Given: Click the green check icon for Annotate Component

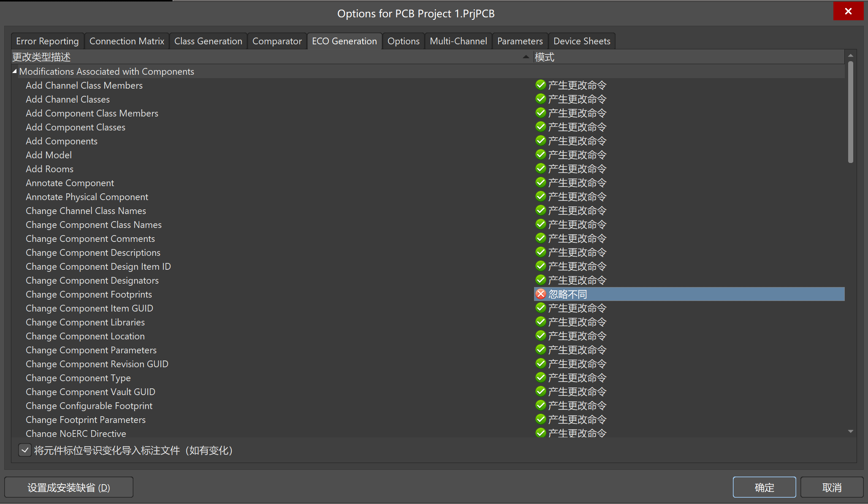Looking at the screenshot, I should pos(540,182).
